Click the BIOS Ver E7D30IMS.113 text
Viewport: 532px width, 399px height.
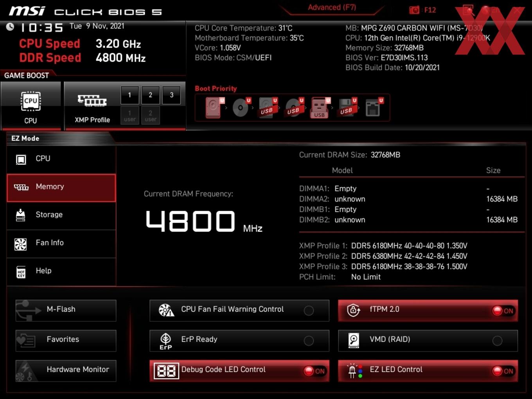[x=386, y=58]
